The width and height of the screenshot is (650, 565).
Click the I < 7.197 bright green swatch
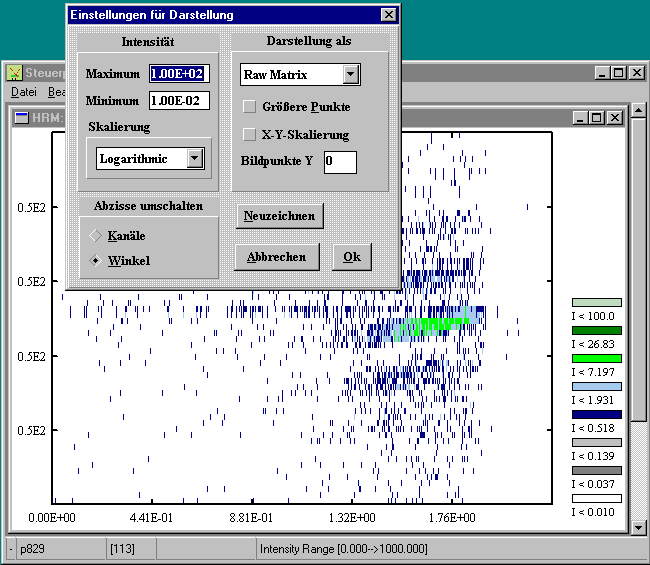(x=597, y=359)
